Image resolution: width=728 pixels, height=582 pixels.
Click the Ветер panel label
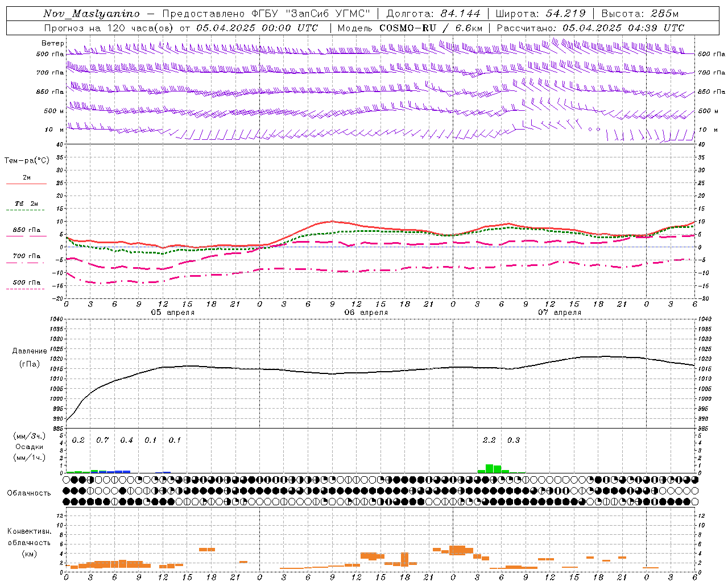52,43
